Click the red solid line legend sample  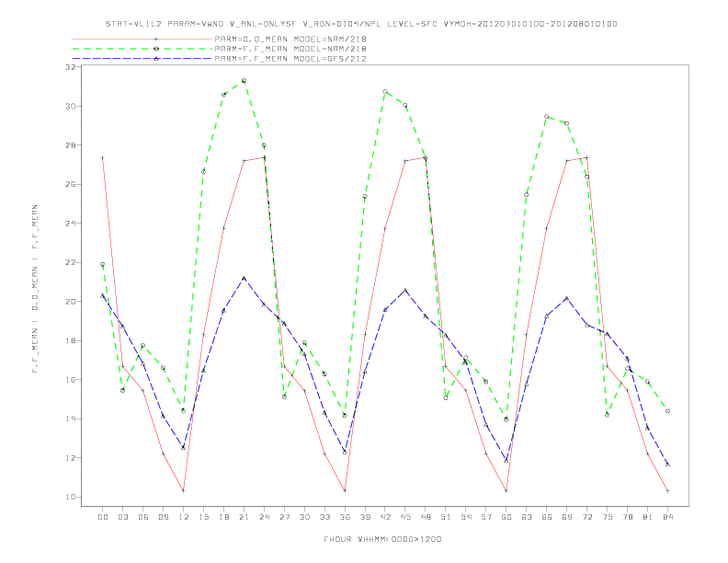(142, 39)
